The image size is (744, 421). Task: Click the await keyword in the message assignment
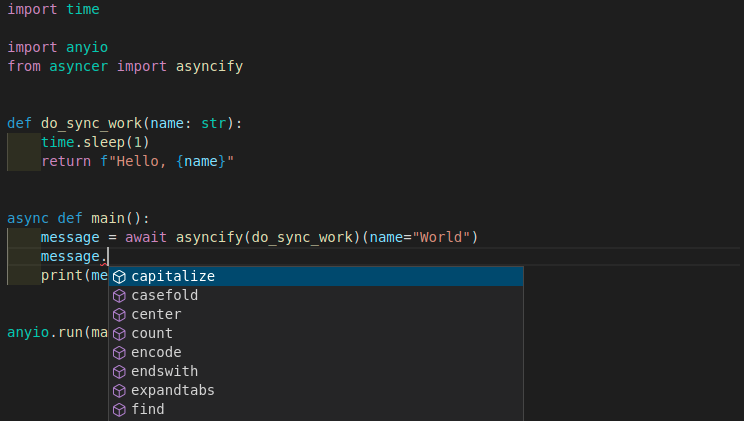[x=146, y=237]
